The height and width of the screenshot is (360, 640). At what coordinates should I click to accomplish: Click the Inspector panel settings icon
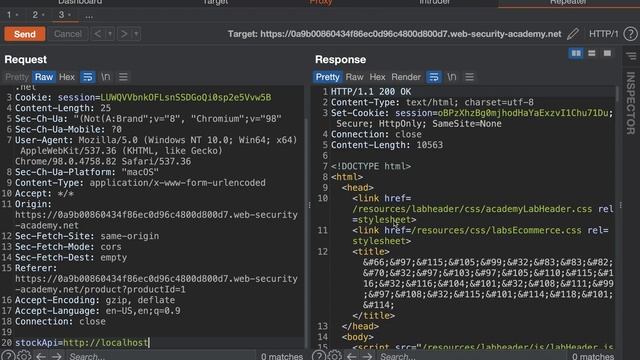tap(632, 55)
